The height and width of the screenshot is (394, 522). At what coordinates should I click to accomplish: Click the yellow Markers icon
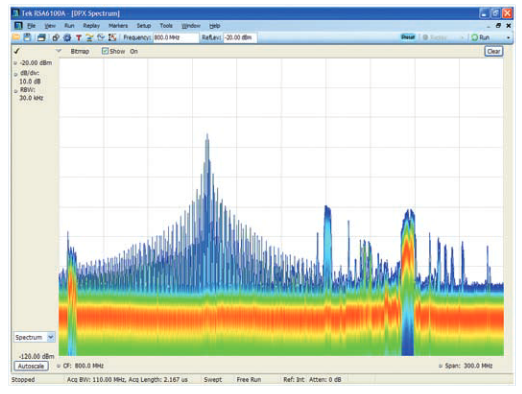(x=89, y=38)
